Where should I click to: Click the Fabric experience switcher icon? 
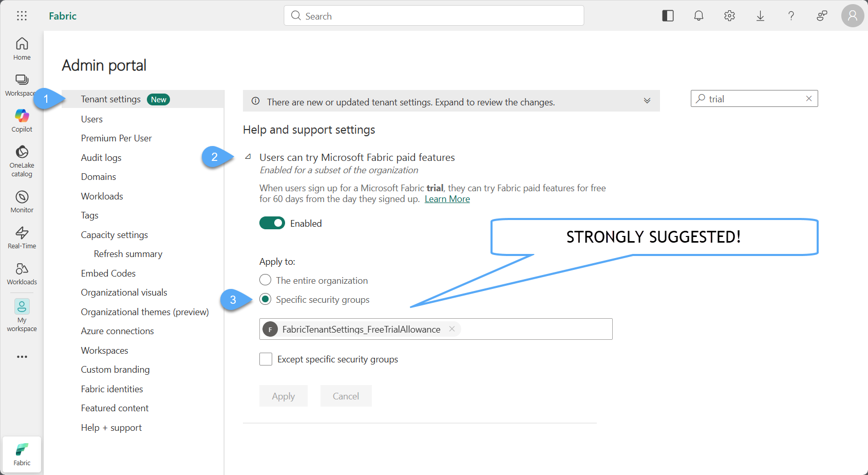coord(22,454)
